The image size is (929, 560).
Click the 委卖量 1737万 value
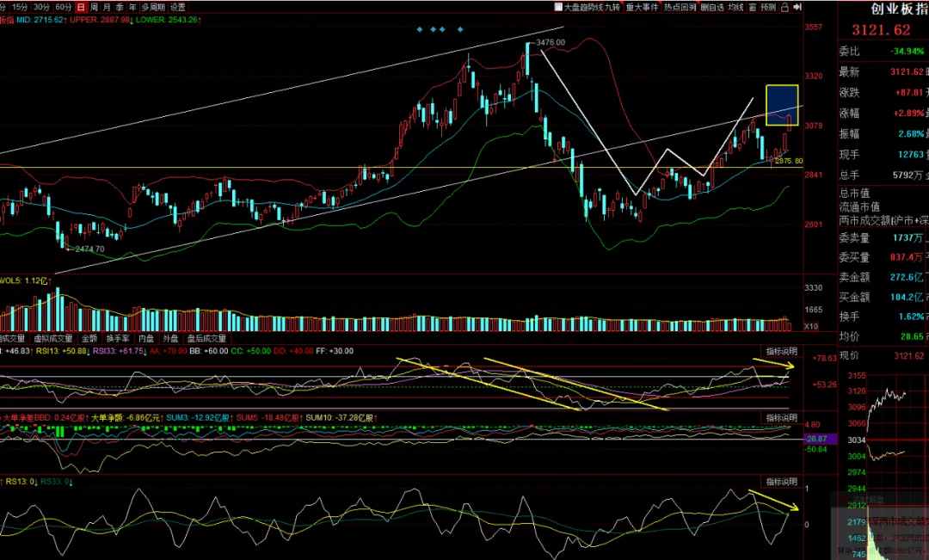907,237
